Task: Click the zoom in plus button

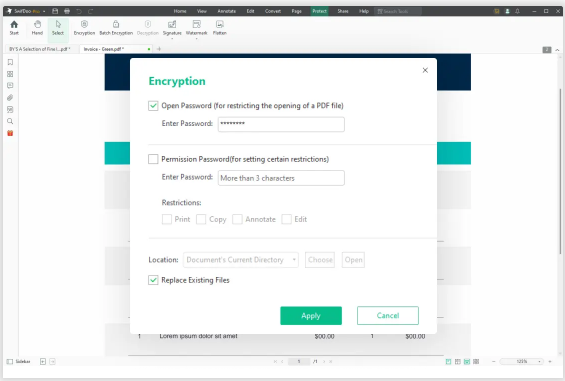Action: [550, 361]
